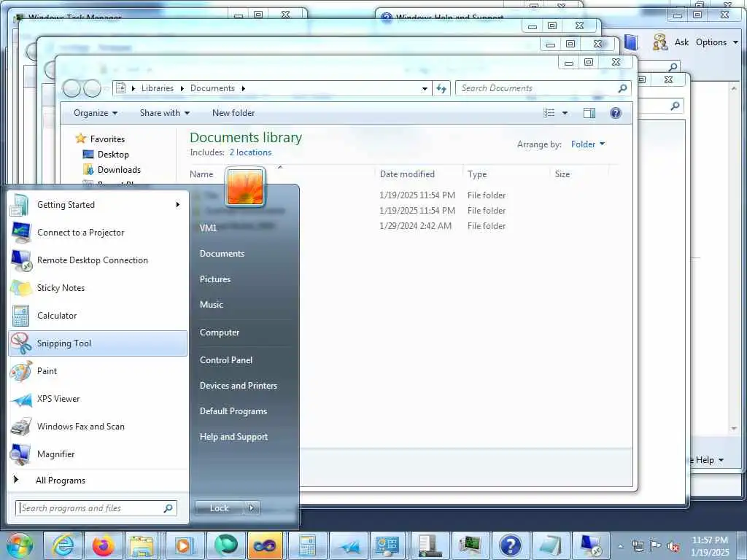Expand arrow after Documents in address bar
The image size is (747, 560).
(244, 88)
